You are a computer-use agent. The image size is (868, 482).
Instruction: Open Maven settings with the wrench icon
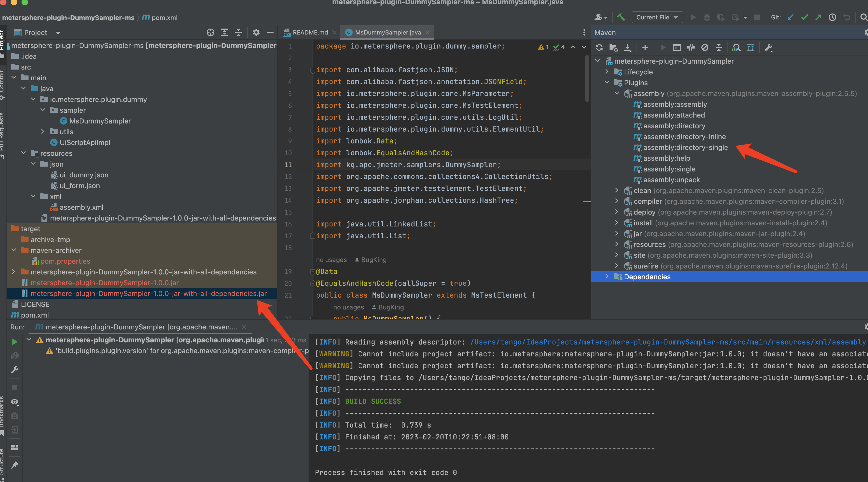(x=769, y=47)
